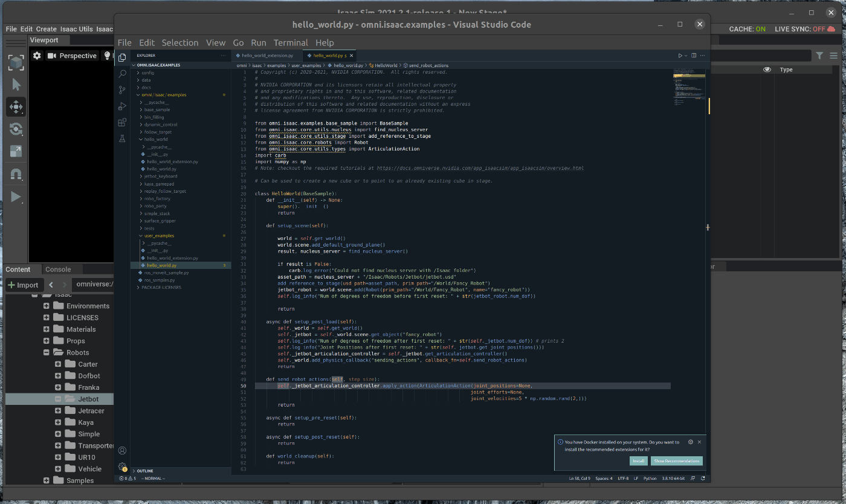Run the Python file with the play icon
The width and height of the screenshot is (846, 504).
tap(680, 56)
